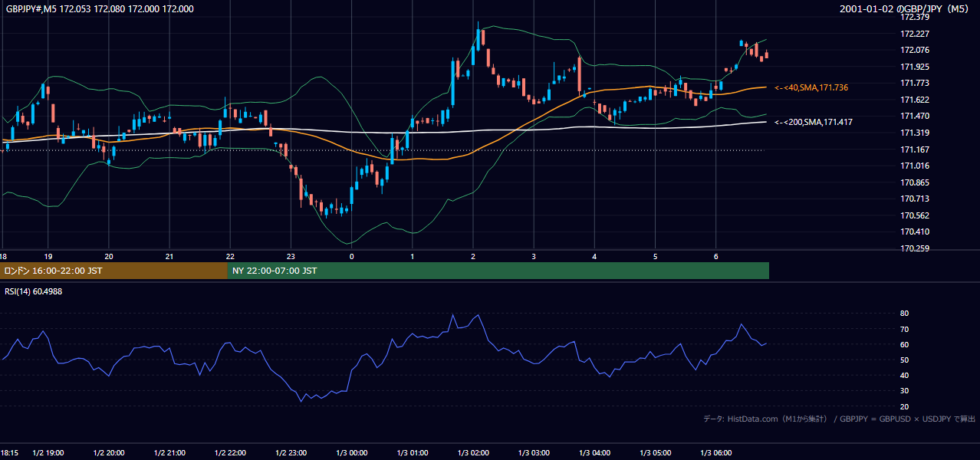980x460 pixels.
Task: Click the HistData.com data attribution text
Action: coord(840,419)
